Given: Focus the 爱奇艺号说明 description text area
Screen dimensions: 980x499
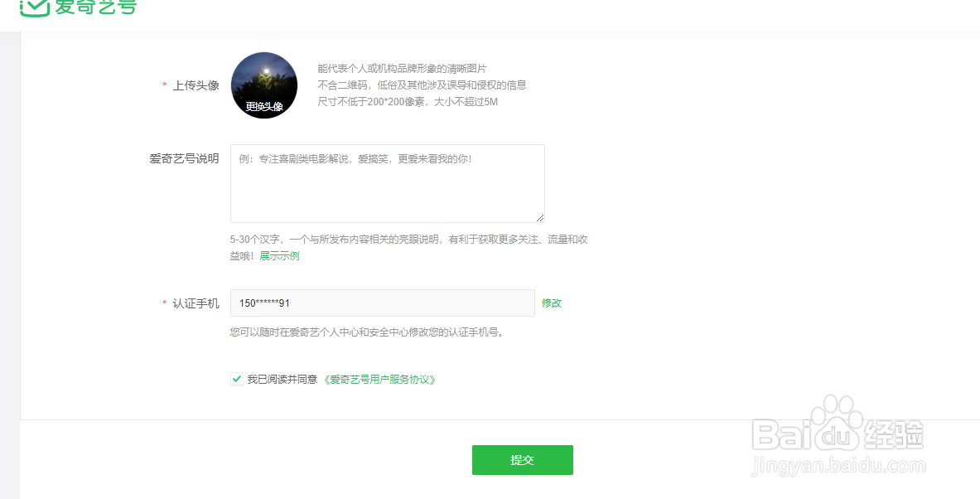Looking at the screenshot, I should pyautogui.click(x=388, y=184).
